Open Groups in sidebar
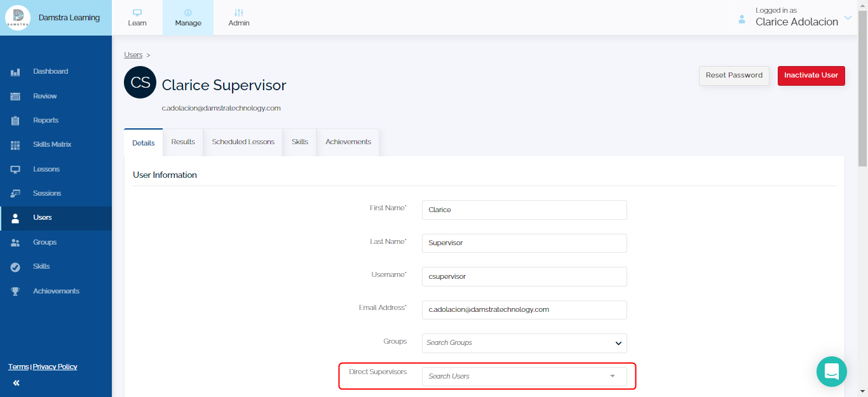 click(56, 243)
